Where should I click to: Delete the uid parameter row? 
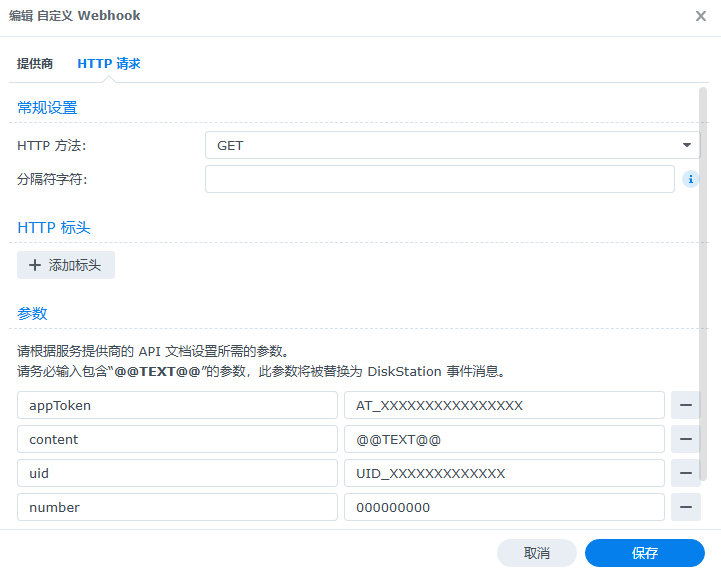click(x=685, y=473)
